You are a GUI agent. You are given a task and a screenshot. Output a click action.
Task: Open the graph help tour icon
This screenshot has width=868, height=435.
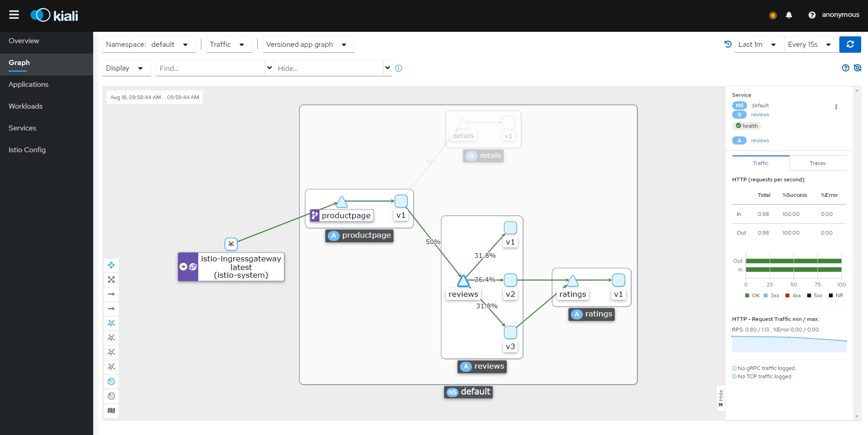pos(845,68)
